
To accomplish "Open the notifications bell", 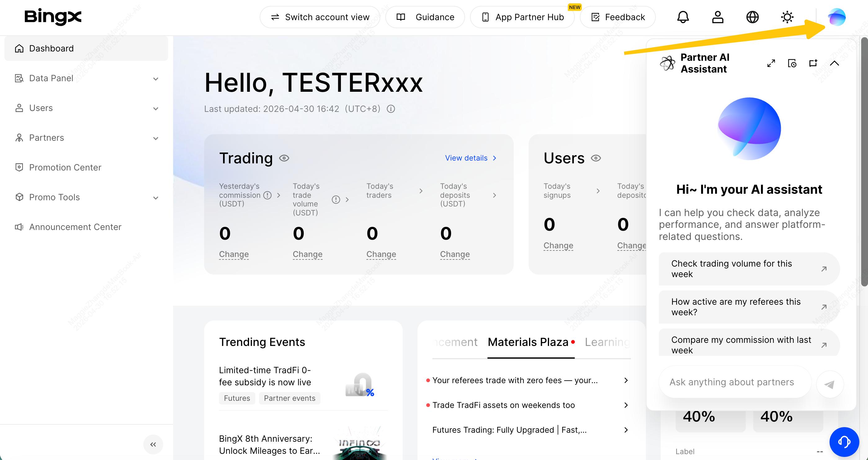I will point(683,17).
